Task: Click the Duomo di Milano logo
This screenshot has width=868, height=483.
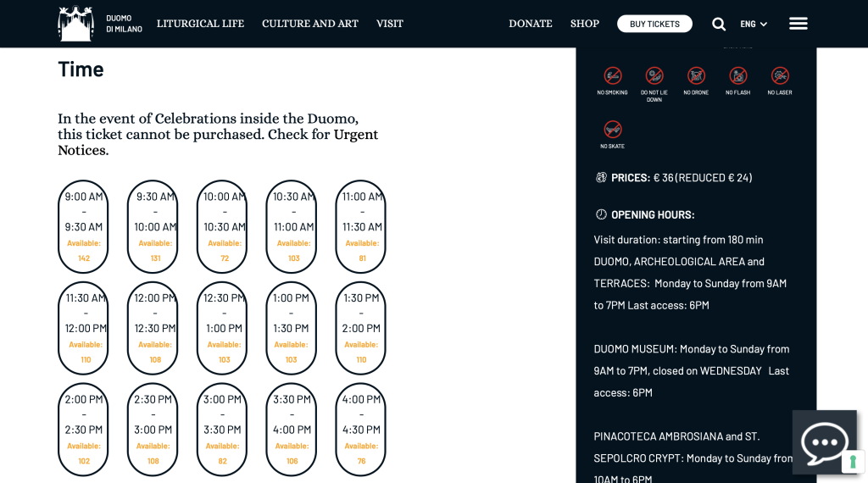Action: click(100, 23)
